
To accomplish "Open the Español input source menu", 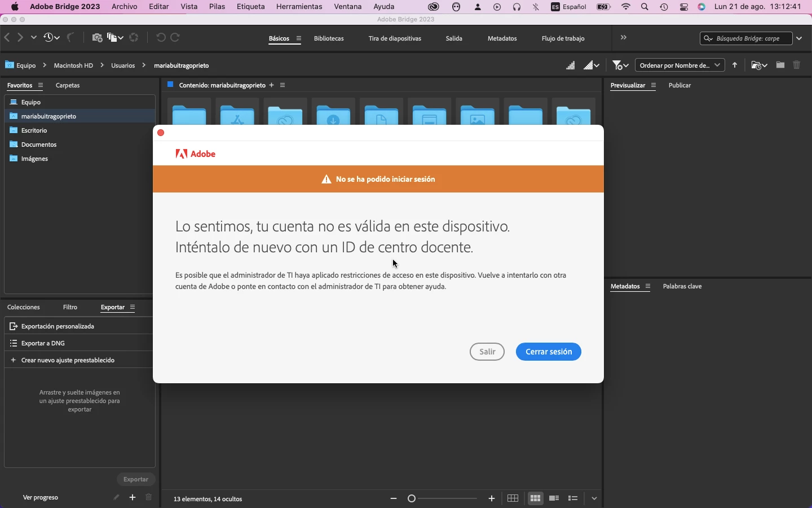I will [x=570, y=7].
